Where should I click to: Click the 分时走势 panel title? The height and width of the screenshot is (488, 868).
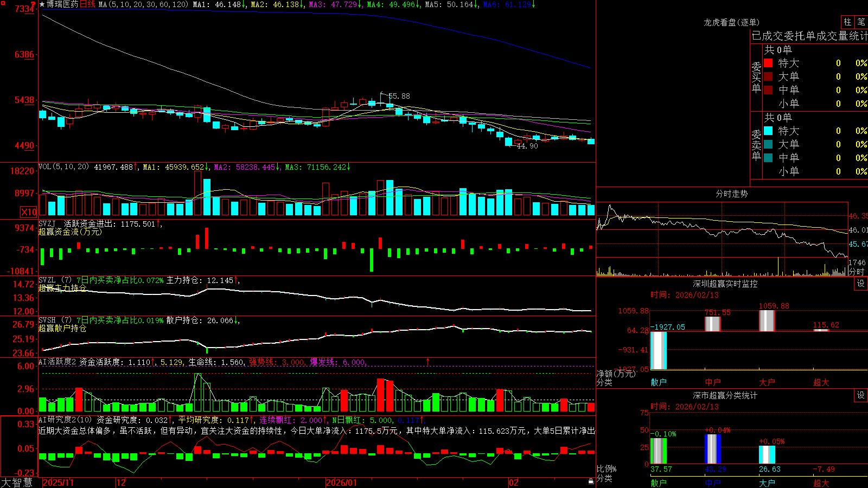[732, 194]
